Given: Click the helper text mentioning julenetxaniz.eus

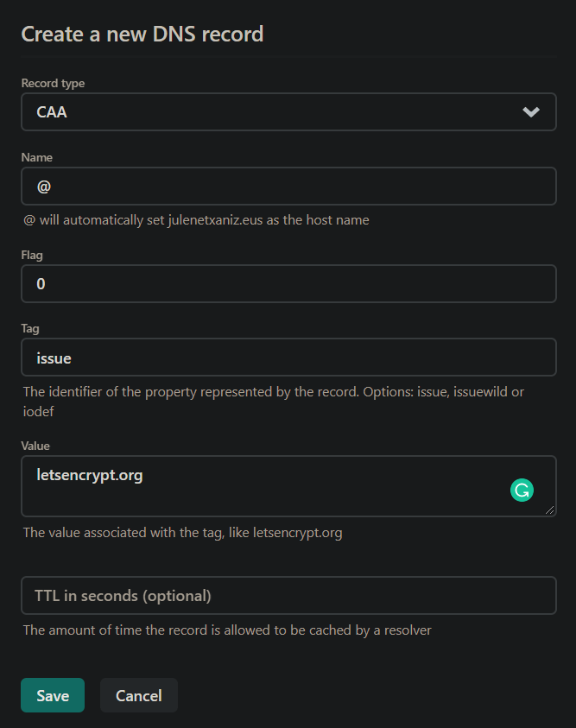Looking at the screenshot, I should (x=194, y=219).
